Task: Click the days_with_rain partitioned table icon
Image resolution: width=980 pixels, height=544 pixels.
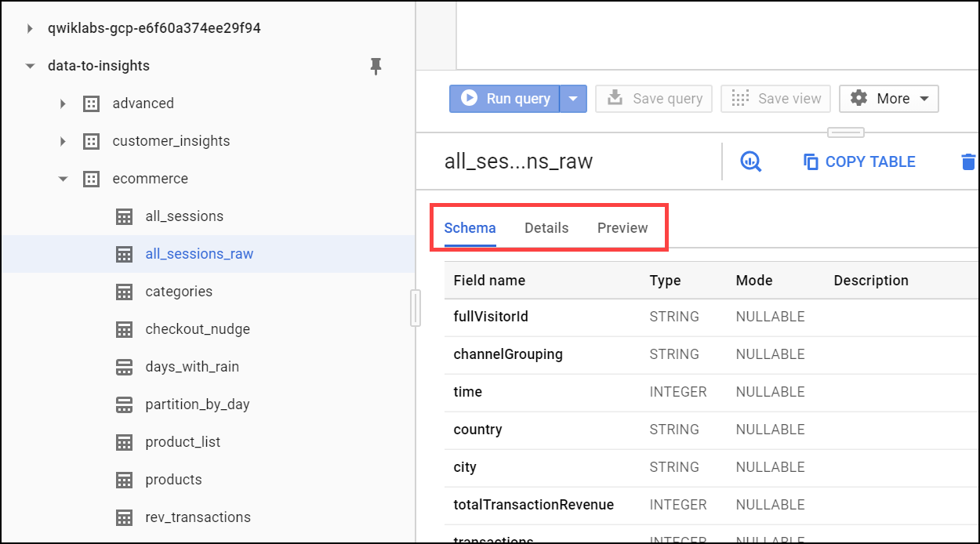Action: click(x=124, y=367)
